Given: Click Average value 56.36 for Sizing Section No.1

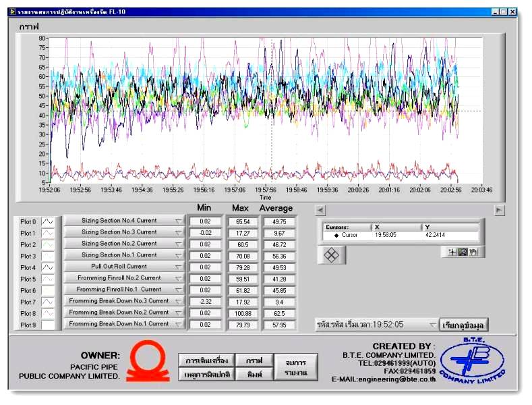Looking at the screenshot, I should tap(279, 256).
